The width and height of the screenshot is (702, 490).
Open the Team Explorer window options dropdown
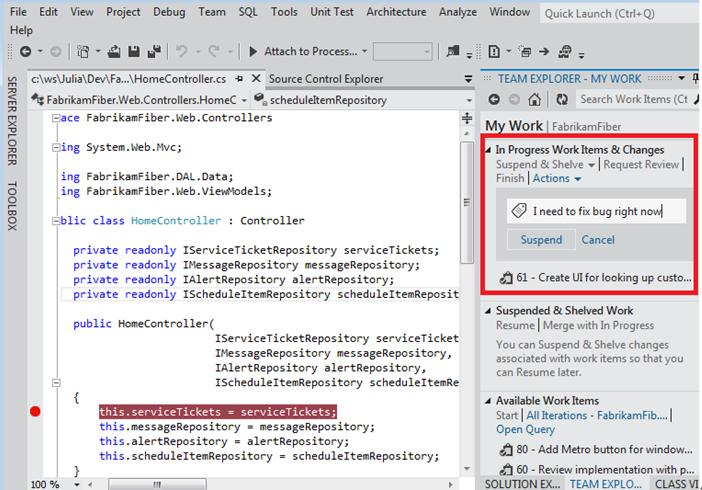[x=681, y=78]
